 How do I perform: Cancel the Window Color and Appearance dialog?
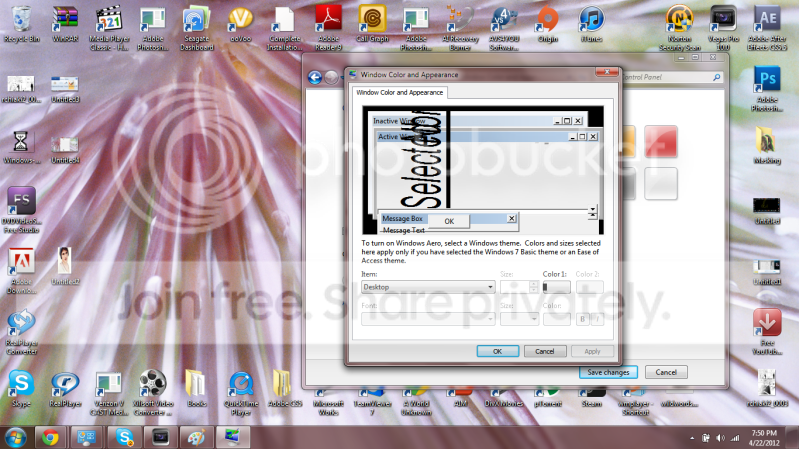(545, 351)
